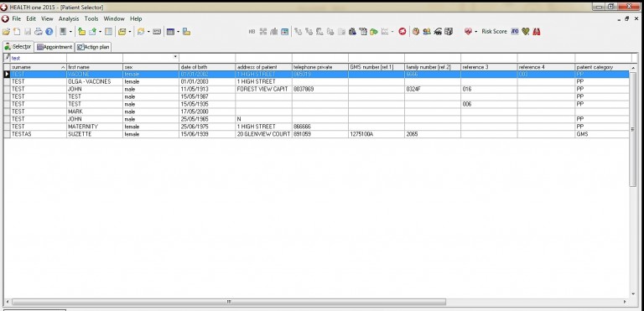Click the telephone private column header
The height and width of the screenshot is (311, 644).
320,67
